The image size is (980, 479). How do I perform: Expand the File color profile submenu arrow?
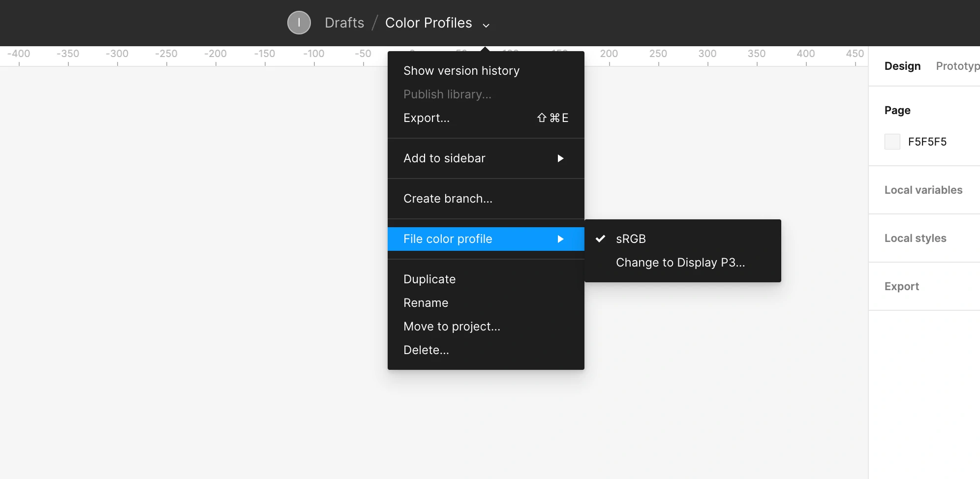tap(560, 239)
